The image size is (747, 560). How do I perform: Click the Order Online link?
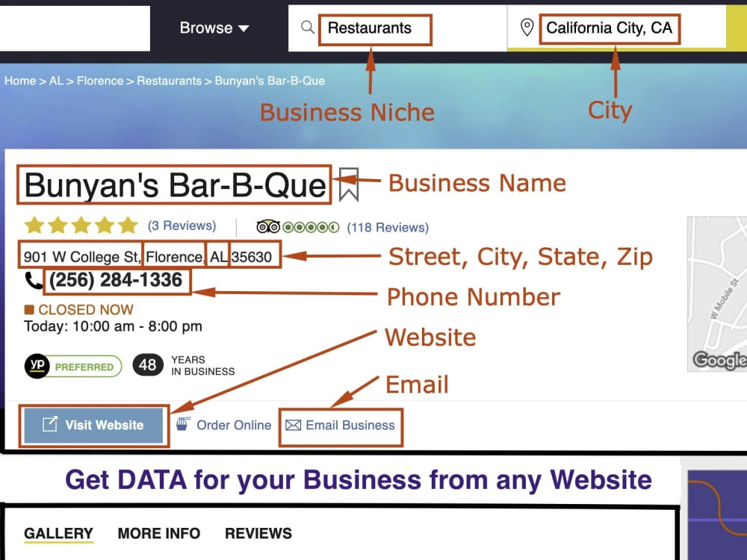[x=233, y=425]
